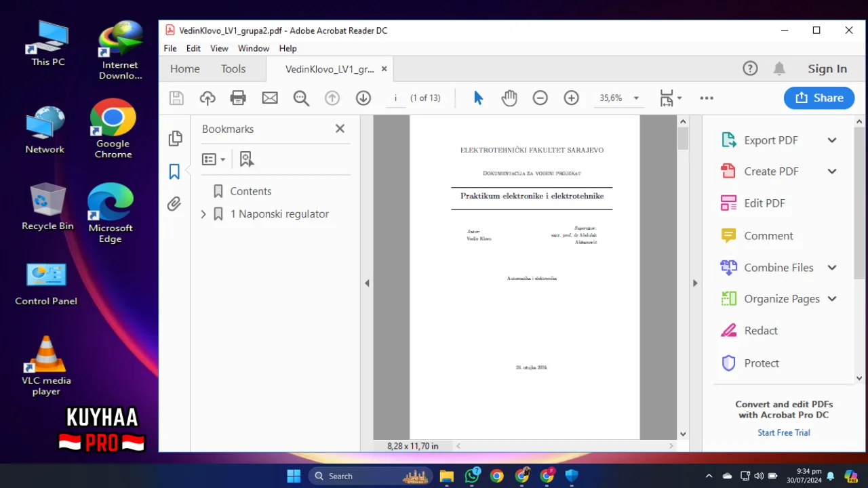
Task: Close the Bookmarks panel
Action: pos(340,128)
